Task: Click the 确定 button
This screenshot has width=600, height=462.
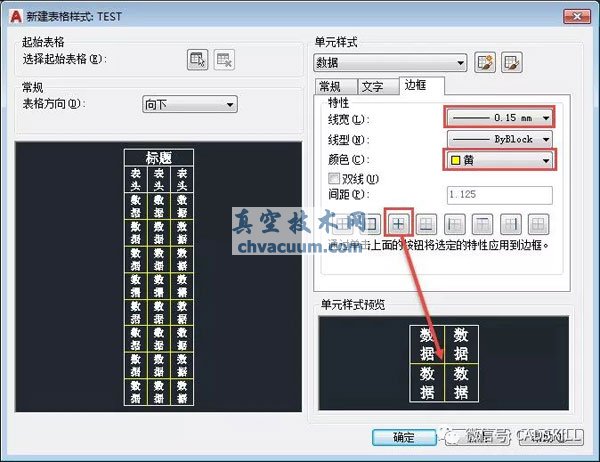Action: coord(404,437)
